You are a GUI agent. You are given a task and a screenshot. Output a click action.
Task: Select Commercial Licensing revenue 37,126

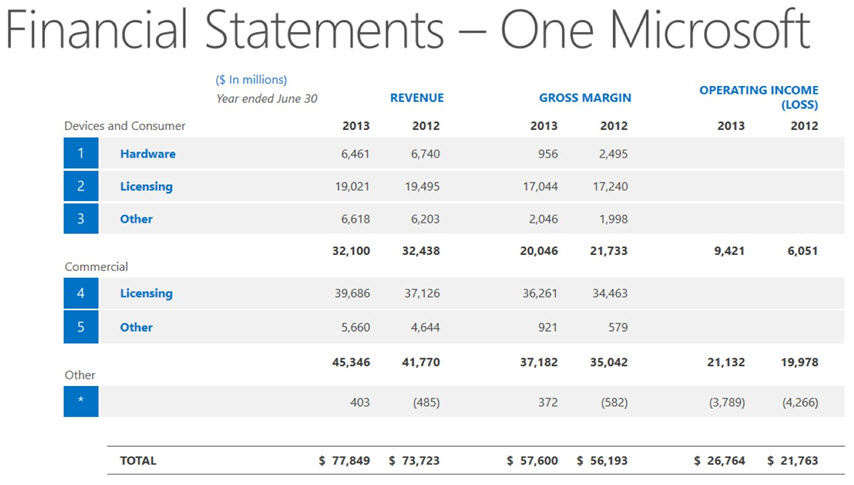point(422,293)
